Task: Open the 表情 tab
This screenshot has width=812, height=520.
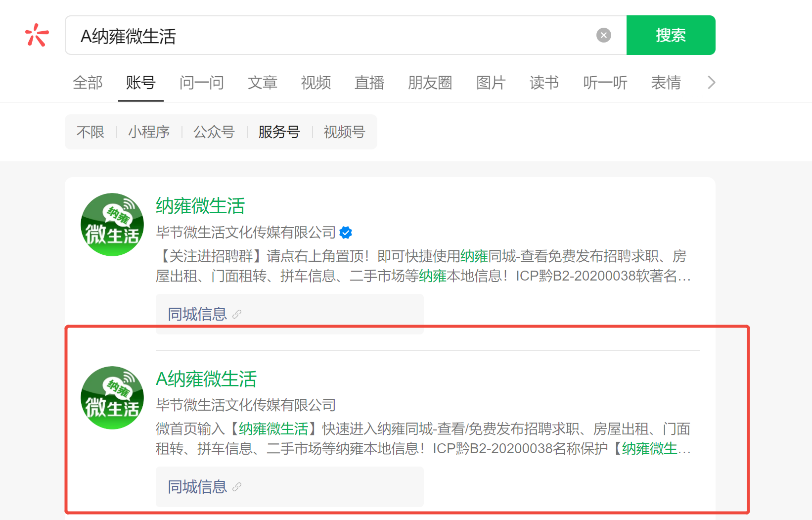Action: [666, 82]
